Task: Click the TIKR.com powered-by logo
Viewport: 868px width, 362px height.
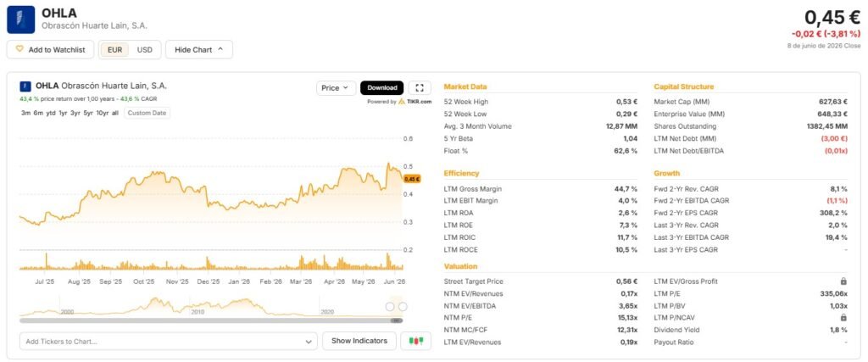Action: (x=415, y=102)
